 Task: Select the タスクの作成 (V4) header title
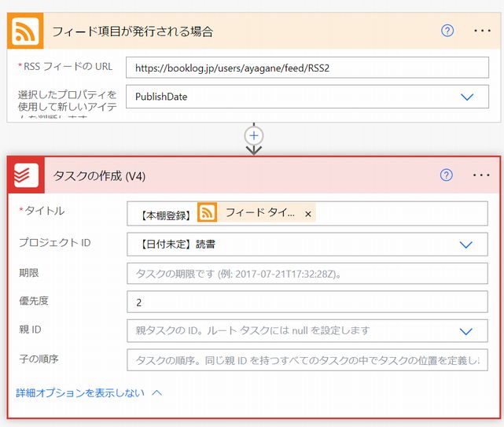pos(99,176)
